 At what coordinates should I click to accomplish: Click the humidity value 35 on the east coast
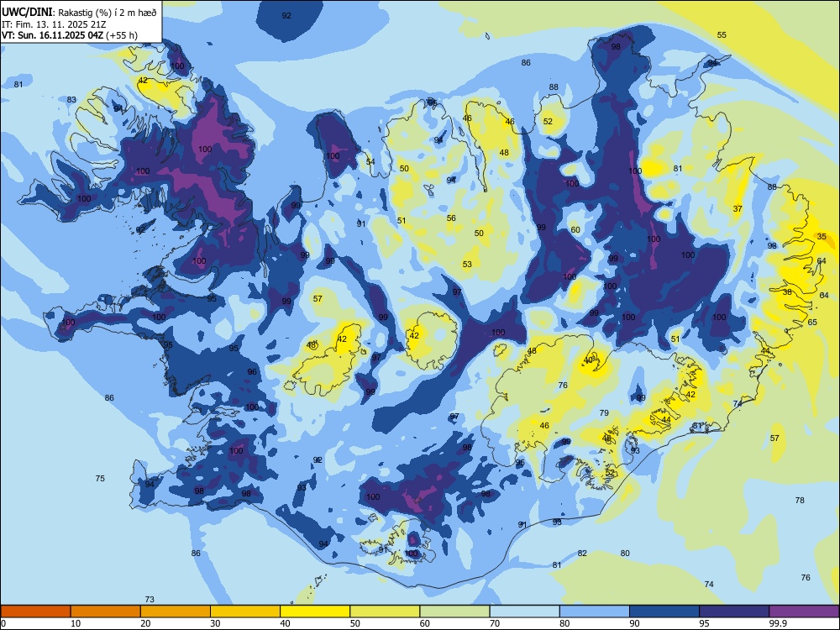[822, 236]
